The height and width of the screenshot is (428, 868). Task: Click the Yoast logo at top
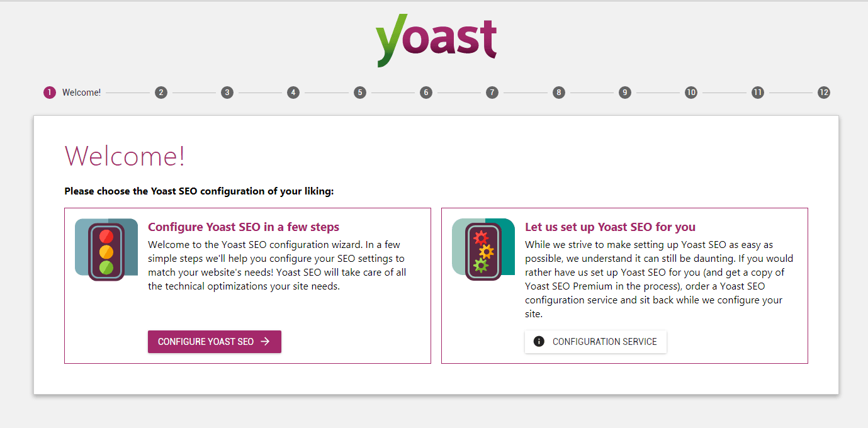pos(436,40)
